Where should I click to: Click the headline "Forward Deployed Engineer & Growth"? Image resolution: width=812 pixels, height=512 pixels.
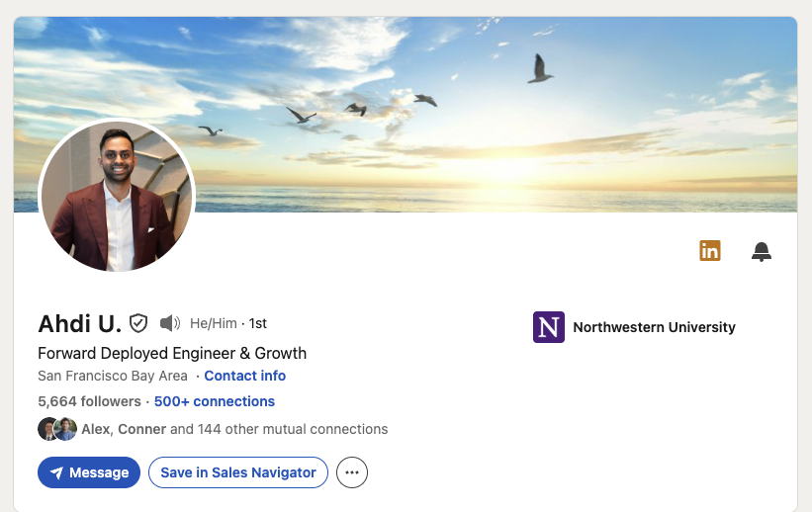[x=172, y=353]
